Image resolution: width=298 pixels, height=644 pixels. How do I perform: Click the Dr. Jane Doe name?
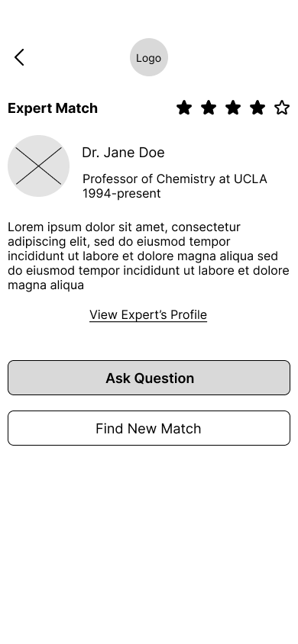123,153
